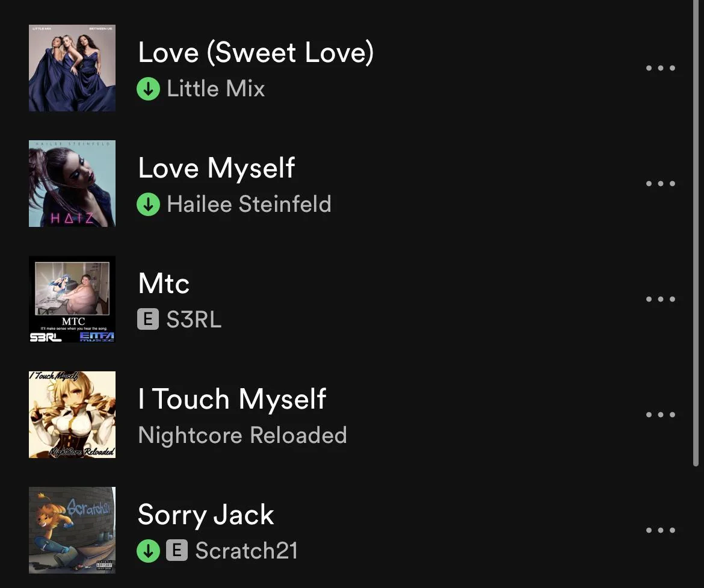This screenshot has height=588, width=704.
Task: Open the options menu for Love (Sweet Love)
Action: click(x=660, y=68)
